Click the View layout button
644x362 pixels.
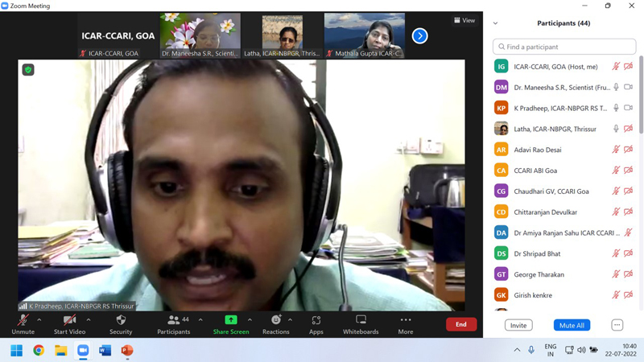[464, 20]
